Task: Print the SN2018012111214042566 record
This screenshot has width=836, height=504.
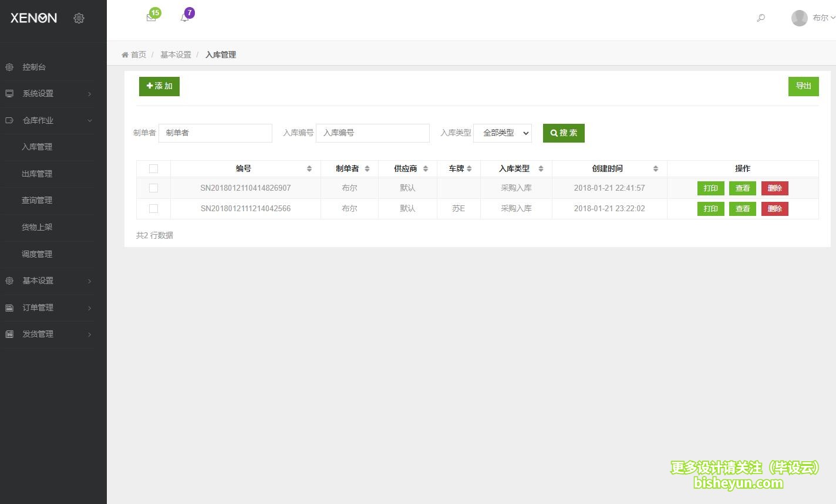Action: (x=710, y=209)
